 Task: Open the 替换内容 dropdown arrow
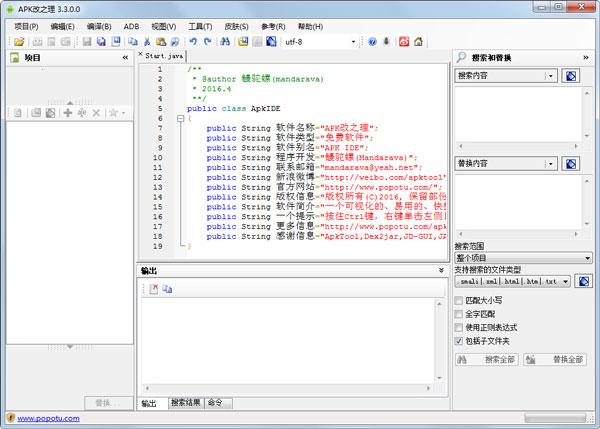pos(551,164)
